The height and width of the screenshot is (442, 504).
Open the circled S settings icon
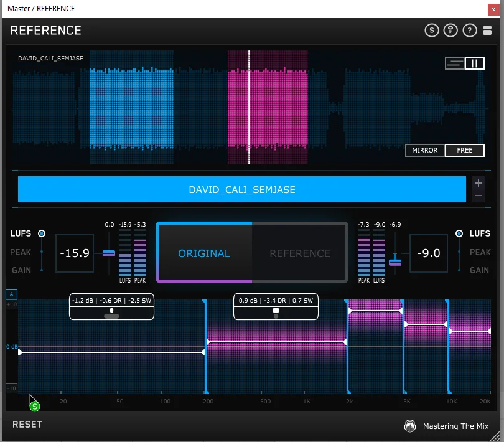pos(432,31)
